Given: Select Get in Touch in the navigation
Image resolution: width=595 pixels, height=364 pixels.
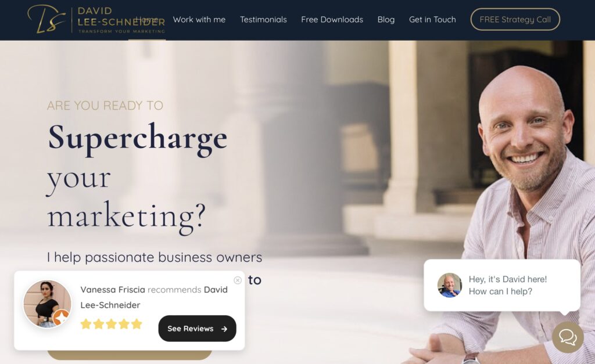Looking at the screenshot, I should pyautogui.click(x=432, y=19).
